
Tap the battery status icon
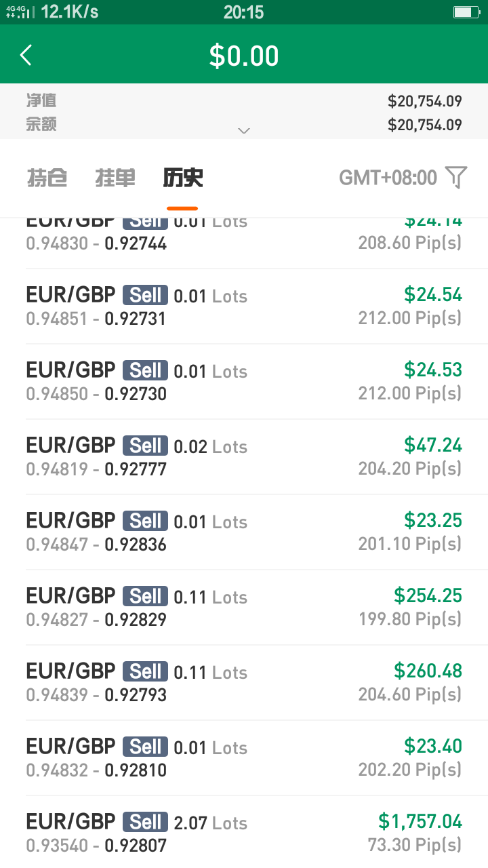pyautogui.click(x=466, y=12)
